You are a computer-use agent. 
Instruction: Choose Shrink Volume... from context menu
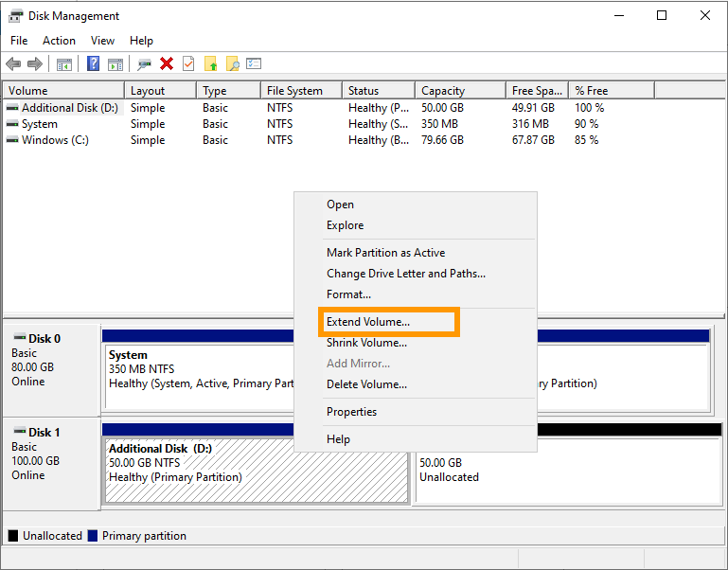click(x=366, y=343)
